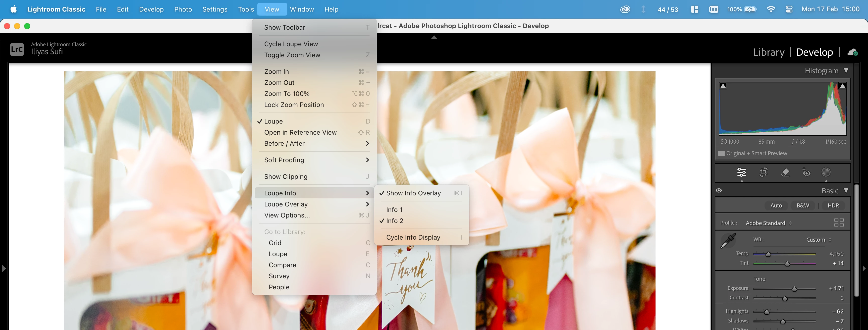This screenshot has height=330, width=868.
Task: Select the Edit sliders tool icon
Action: click(x=741, y=173)
